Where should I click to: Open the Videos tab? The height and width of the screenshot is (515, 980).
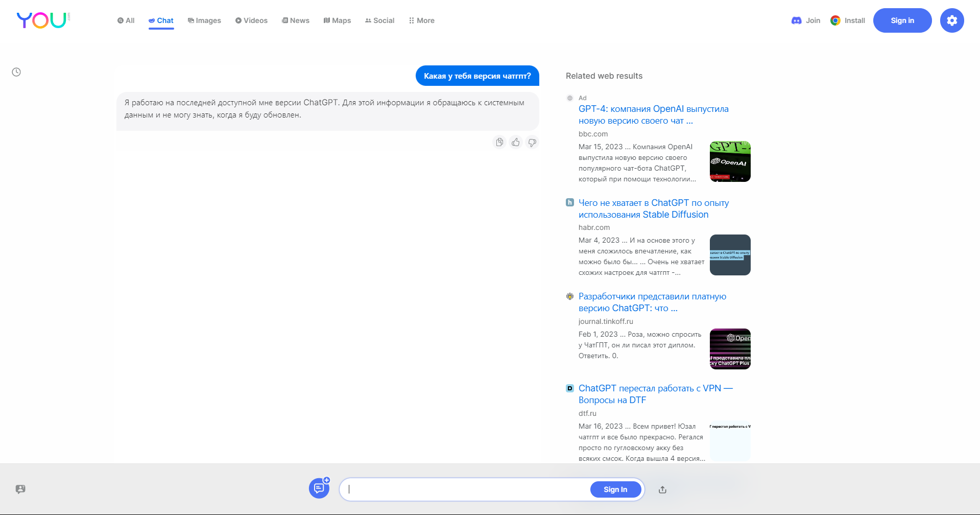(x=251, y=20)
